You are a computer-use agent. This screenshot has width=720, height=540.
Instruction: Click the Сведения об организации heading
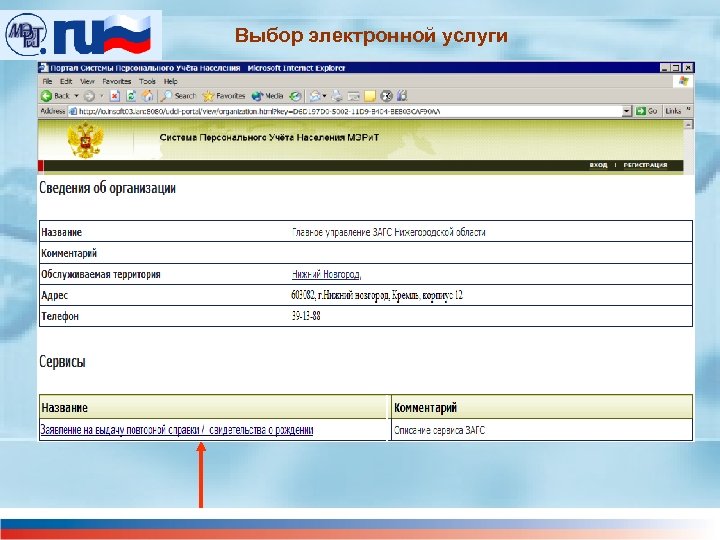[x=107, y=188]
